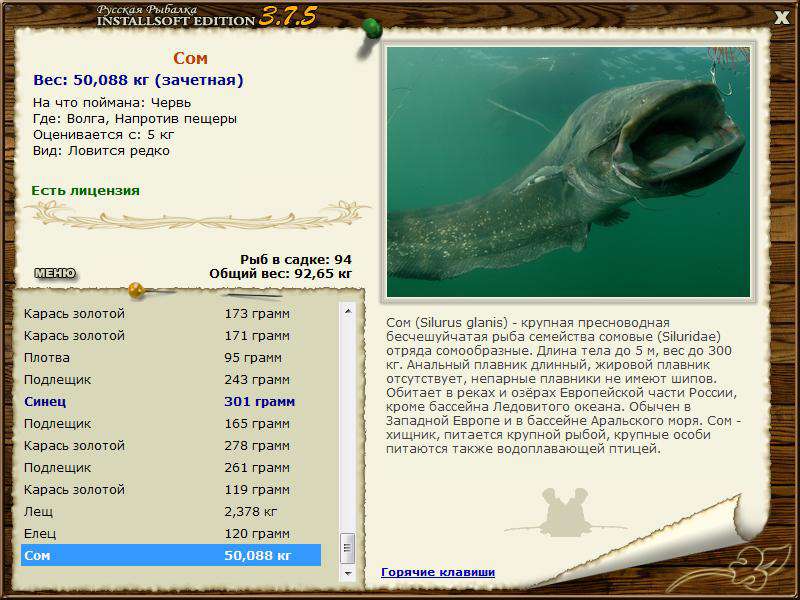Select the Синец 301 грамм row

[171, 401]
